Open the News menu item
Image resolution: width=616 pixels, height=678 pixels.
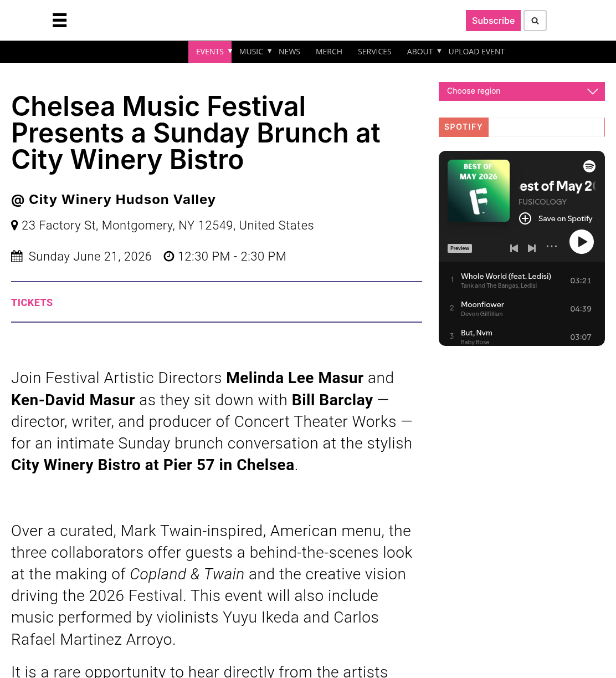[x=289, y=52]
